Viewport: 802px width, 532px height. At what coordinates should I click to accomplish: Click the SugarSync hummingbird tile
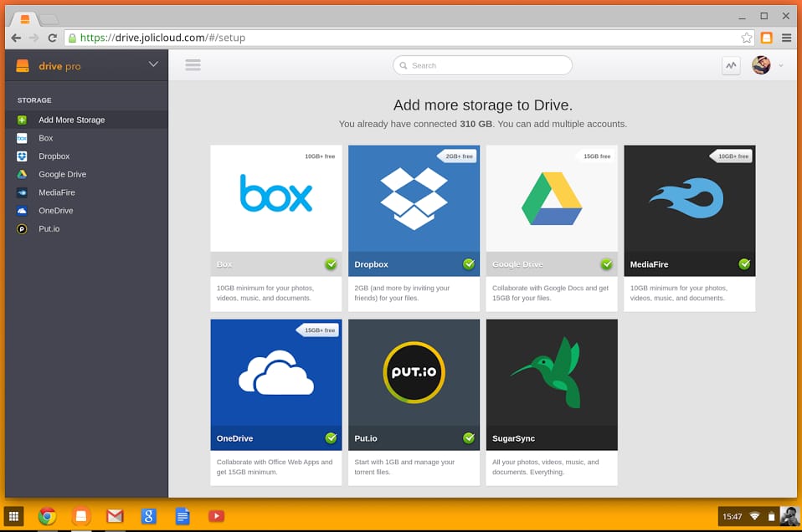[552, 372]
